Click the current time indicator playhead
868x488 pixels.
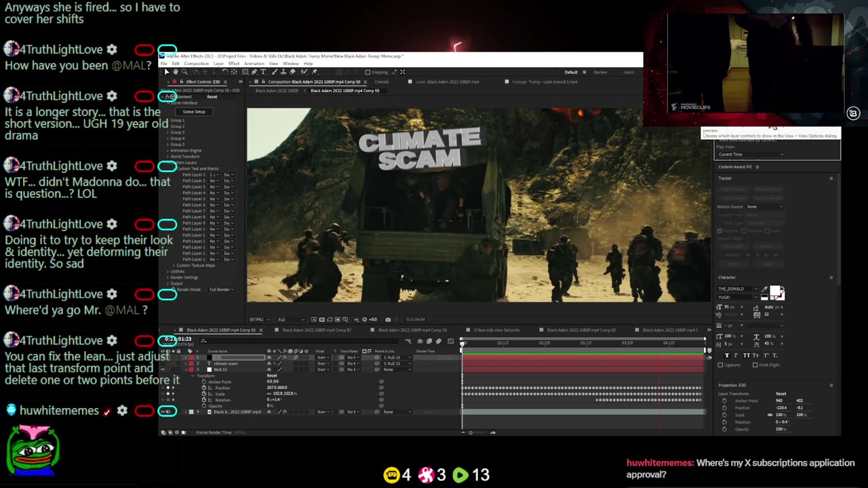tap(462, 344)
